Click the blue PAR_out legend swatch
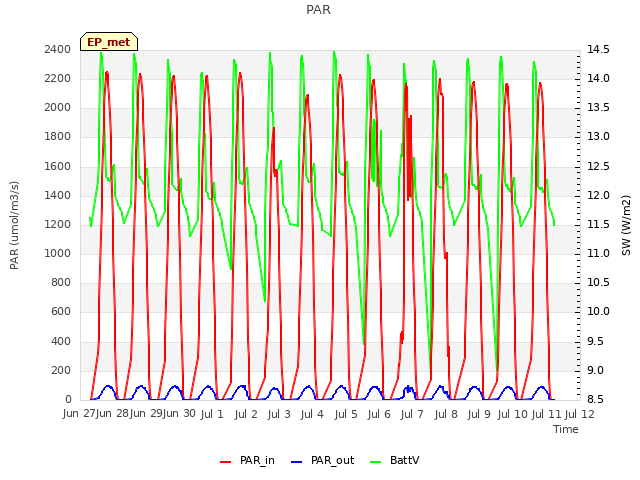Viewport: 640px width, 480px height. (x=296, y=462)
